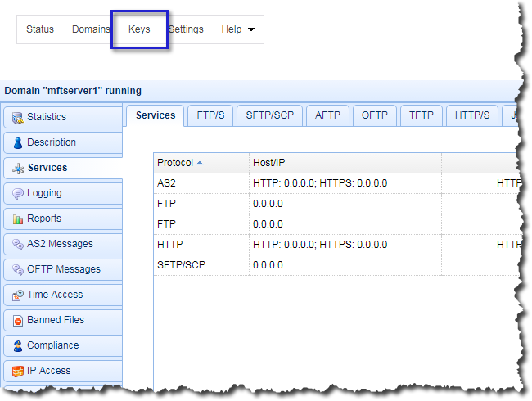Switch to the TFTP tab
This screenshot has width=532, height=401.
tap(422, 115)
